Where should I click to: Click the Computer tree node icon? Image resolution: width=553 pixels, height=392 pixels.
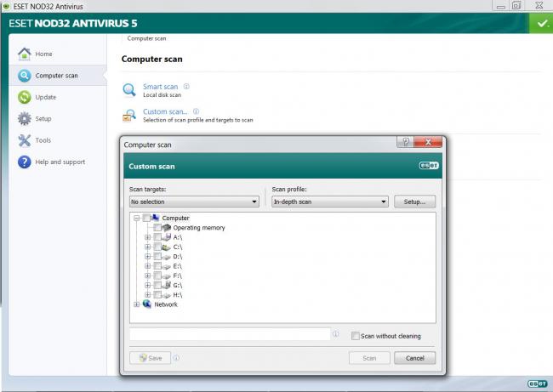[x=155, y=218]
